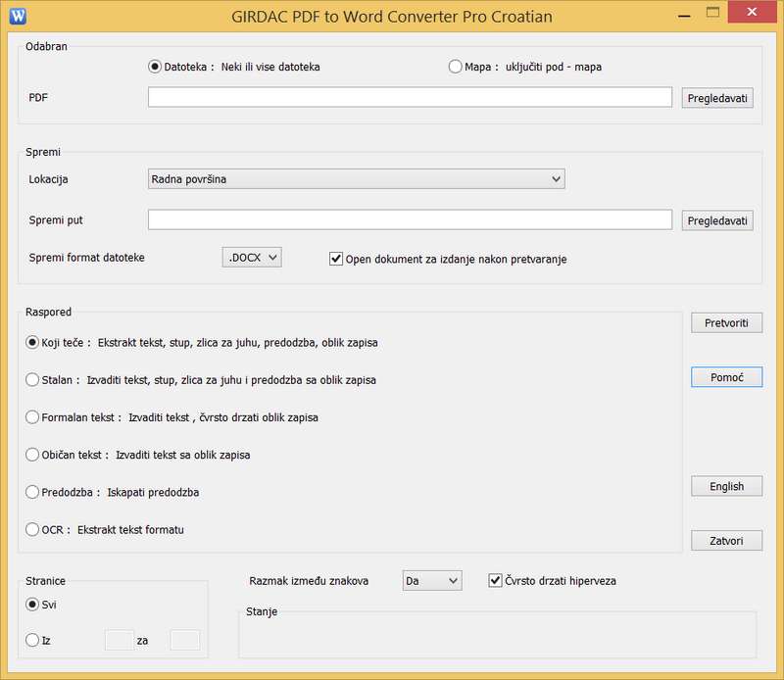Select the Mapa folder option
Image resolution: width=784 pixels, height=680 pixels.
(x=455, y=67)
